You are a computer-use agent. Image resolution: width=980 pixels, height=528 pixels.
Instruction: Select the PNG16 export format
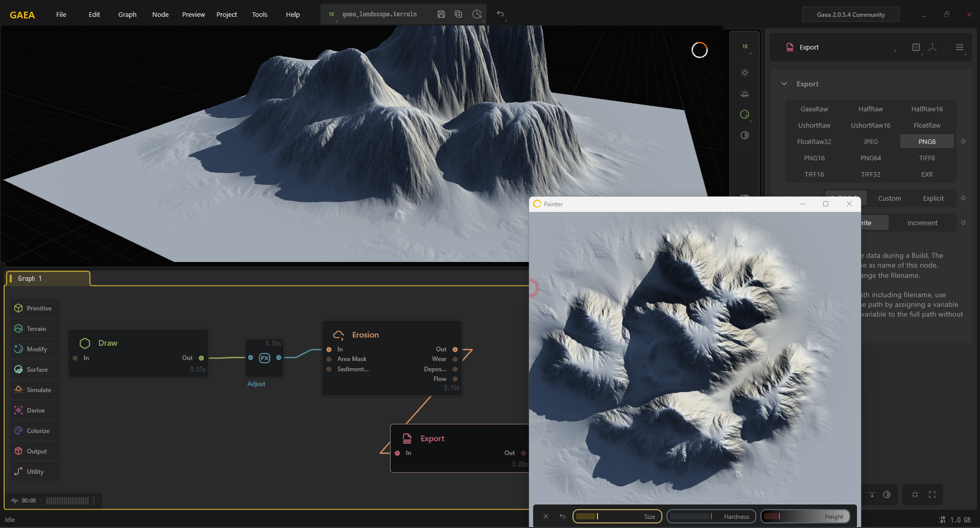(814, 158)
